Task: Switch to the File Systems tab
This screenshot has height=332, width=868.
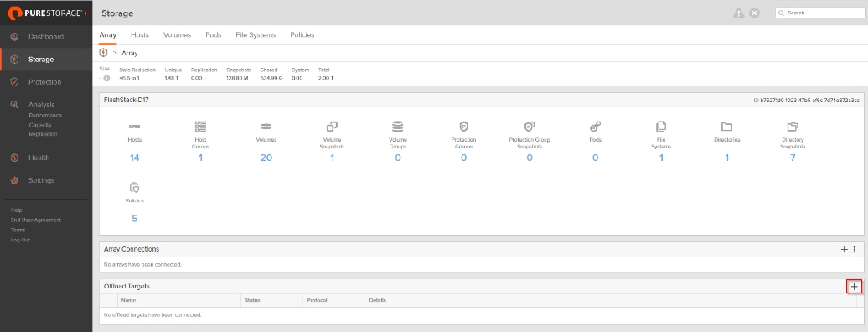Action: pos(256,34)
